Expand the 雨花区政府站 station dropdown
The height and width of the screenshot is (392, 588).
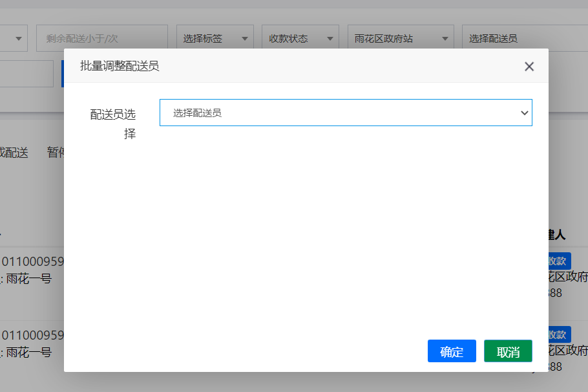click(401, 39)
